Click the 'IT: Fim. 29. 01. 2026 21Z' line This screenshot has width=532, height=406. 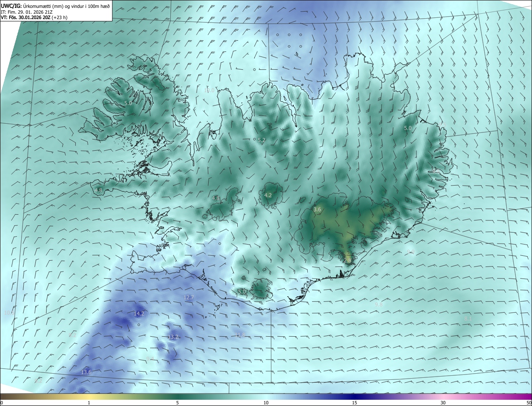click(x=27, y=12)
